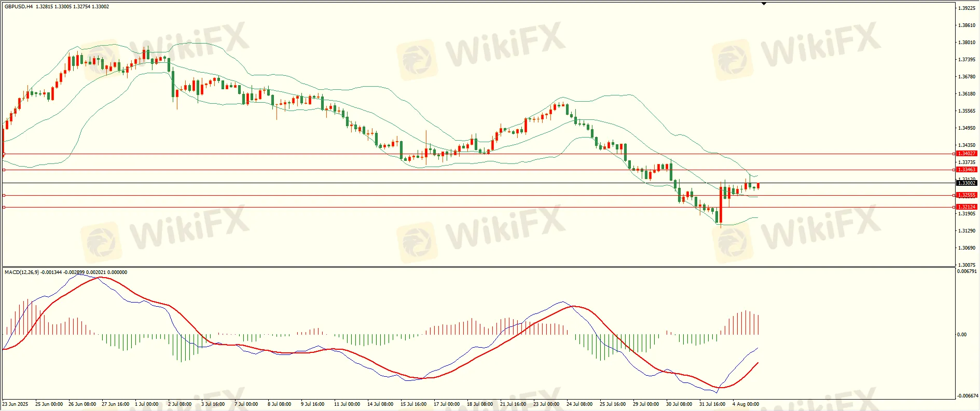
Task: Click the 11 Jul 00:00 time label
Action: point(347,404)
